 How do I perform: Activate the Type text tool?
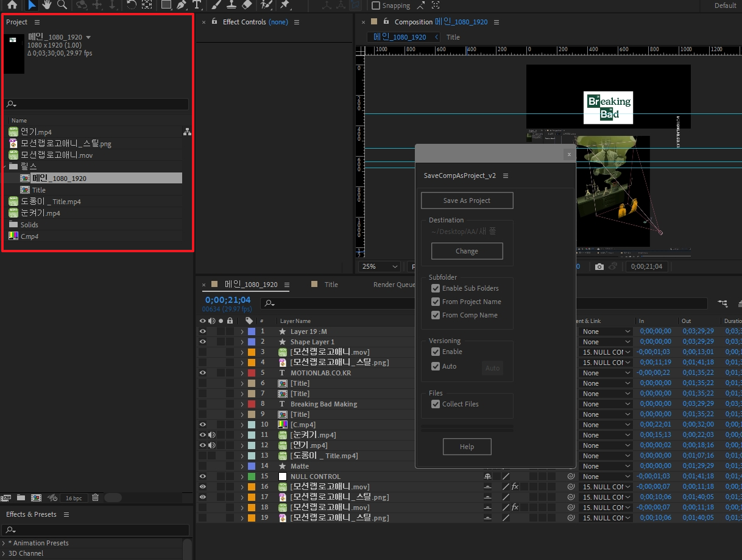pos(197,5)
